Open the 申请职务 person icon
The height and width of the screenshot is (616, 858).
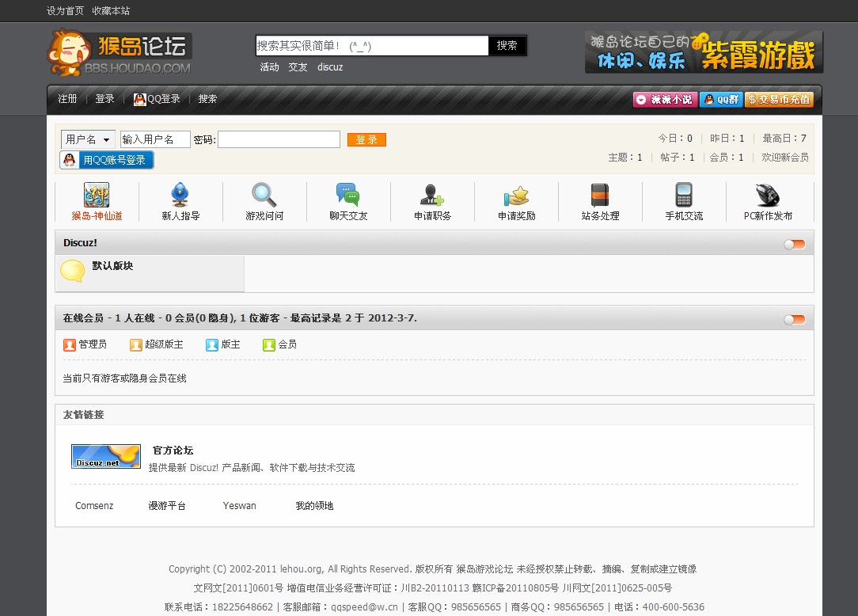pos(431,195)
